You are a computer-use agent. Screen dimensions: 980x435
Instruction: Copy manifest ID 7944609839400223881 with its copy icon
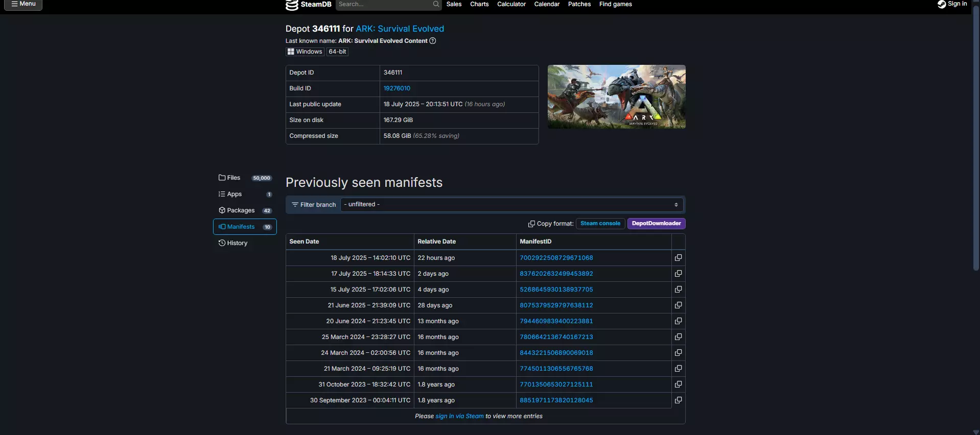tap(678, 321)
